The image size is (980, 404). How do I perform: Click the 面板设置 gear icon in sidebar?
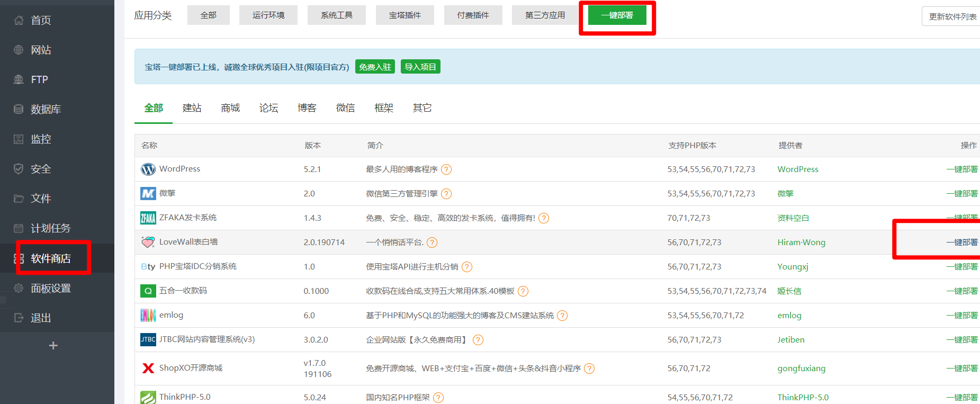(19, 288)
